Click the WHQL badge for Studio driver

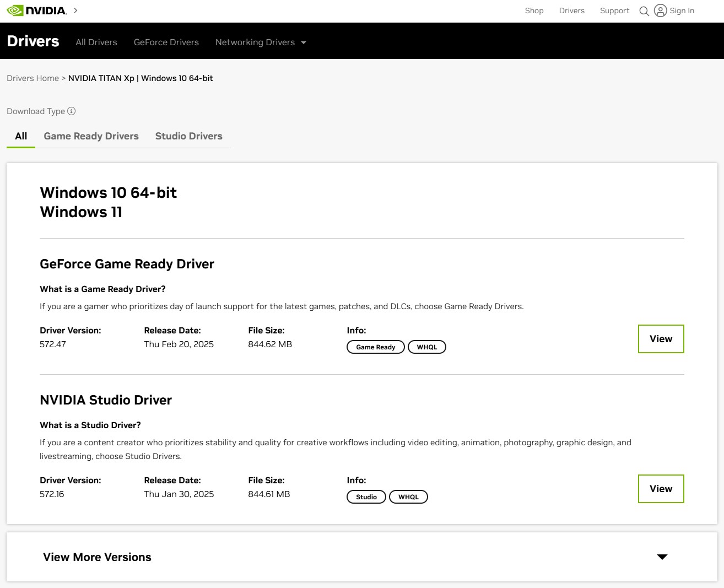(x=408, y=497)
